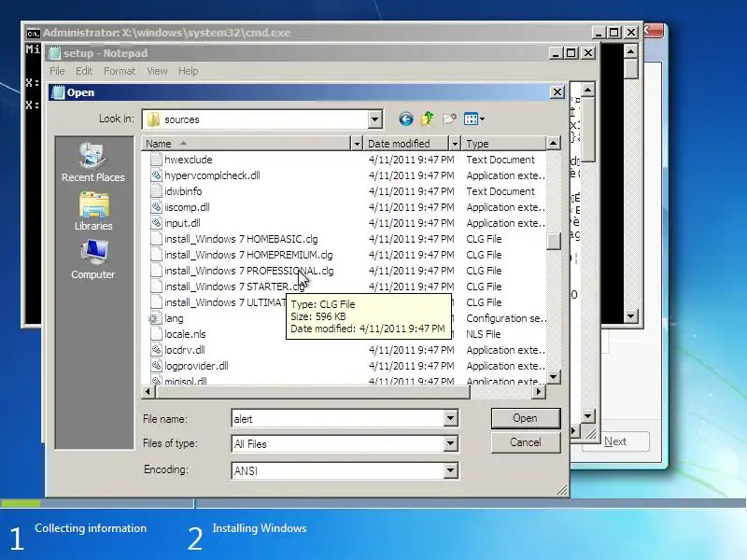Screen dimensions: 747x560
Task: Click the Open button
Action: (x=526, y=418)
